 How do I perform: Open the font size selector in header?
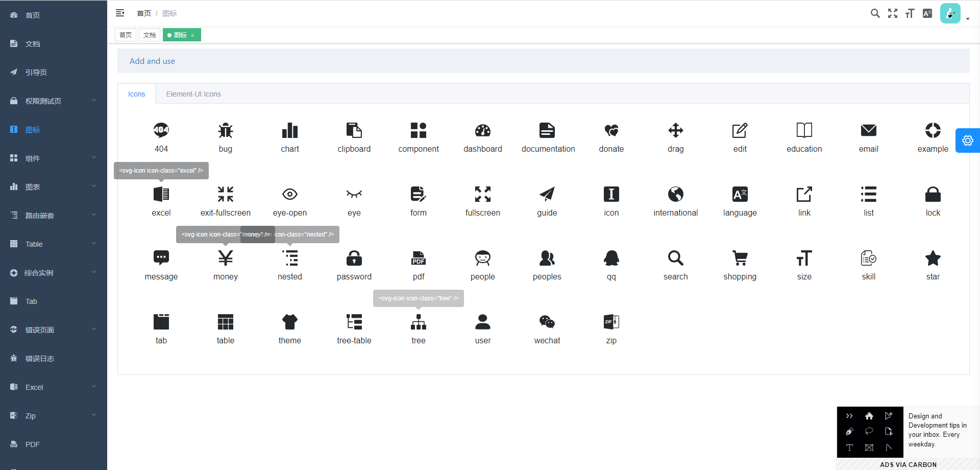(910, 13)
